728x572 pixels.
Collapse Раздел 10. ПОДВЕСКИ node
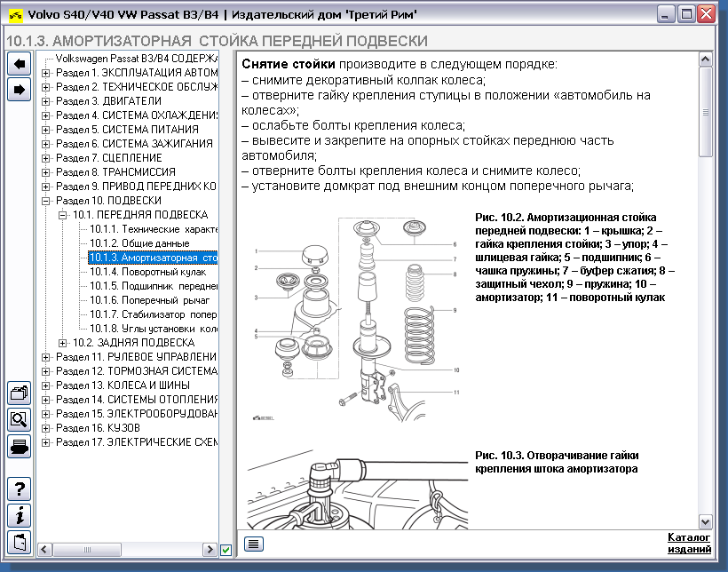point(45,202)
